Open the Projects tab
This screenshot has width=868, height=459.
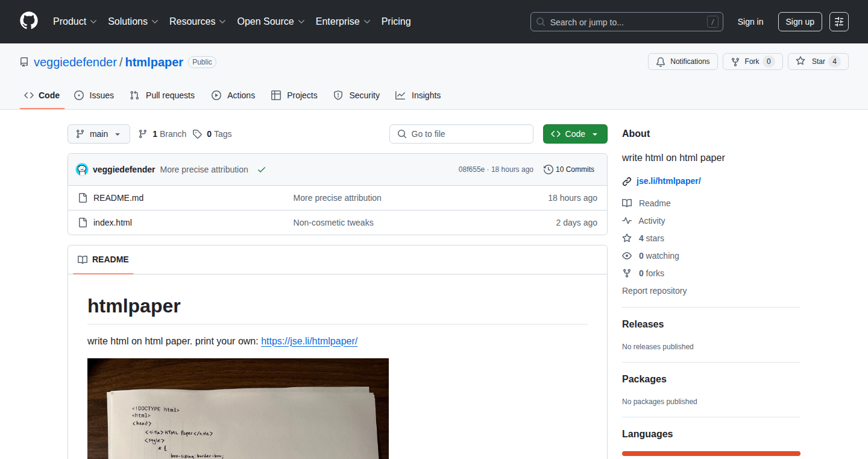point(294,95)
